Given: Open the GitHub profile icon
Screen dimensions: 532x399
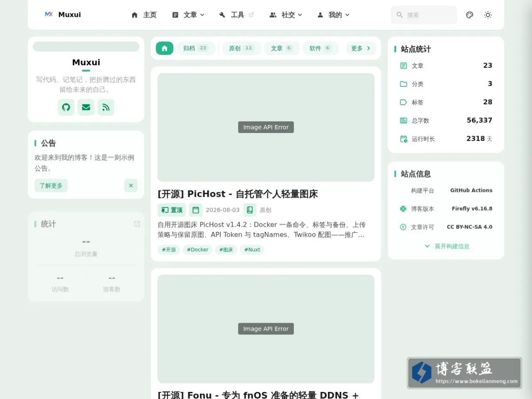Looking at the screenshot, I should 66,107.
